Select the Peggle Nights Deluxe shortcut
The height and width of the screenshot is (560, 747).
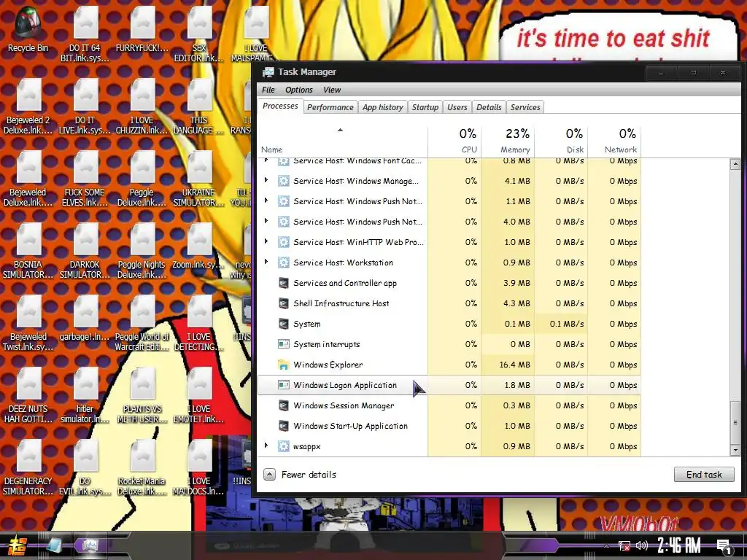pyautogui.click(x=142, y=252)
